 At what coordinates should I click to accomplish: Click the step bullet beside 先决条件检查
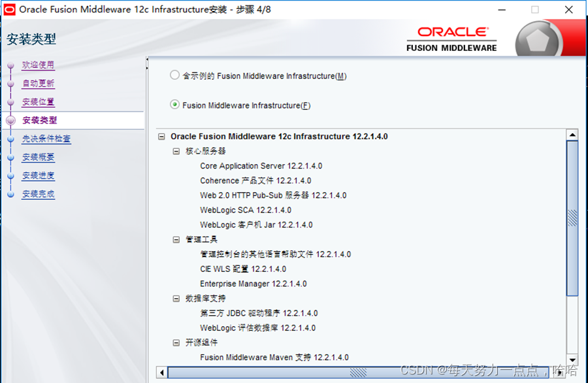pos(11,139)
